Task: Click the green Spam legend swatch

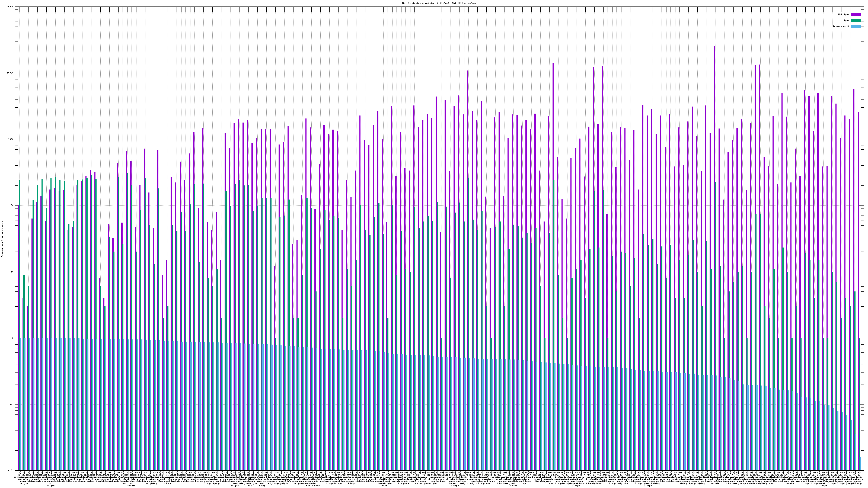Action: click(856, 21)
